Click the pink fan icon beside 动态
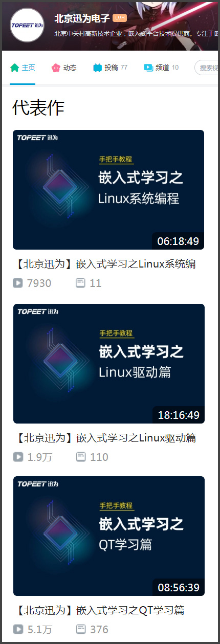The width and height of the screenshot is (220, 644). pos(56,68)
